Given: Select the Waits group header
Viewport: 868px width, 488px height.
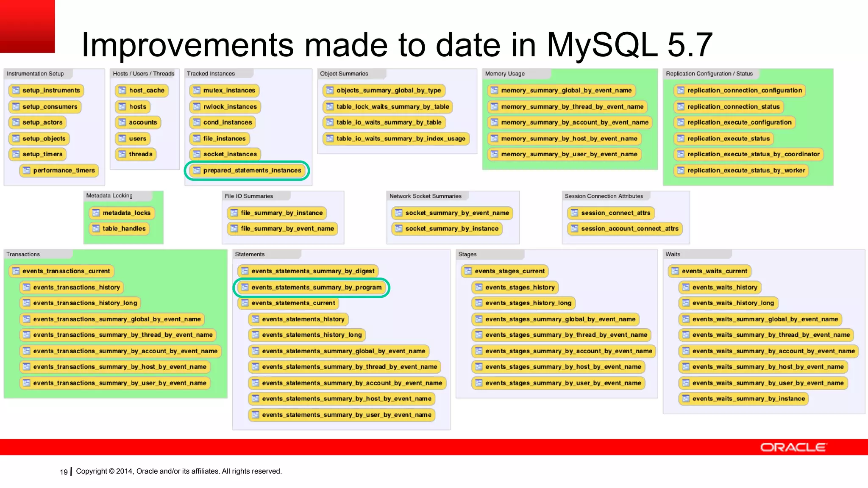Looking at the screenshot, I should pos(673,254).
